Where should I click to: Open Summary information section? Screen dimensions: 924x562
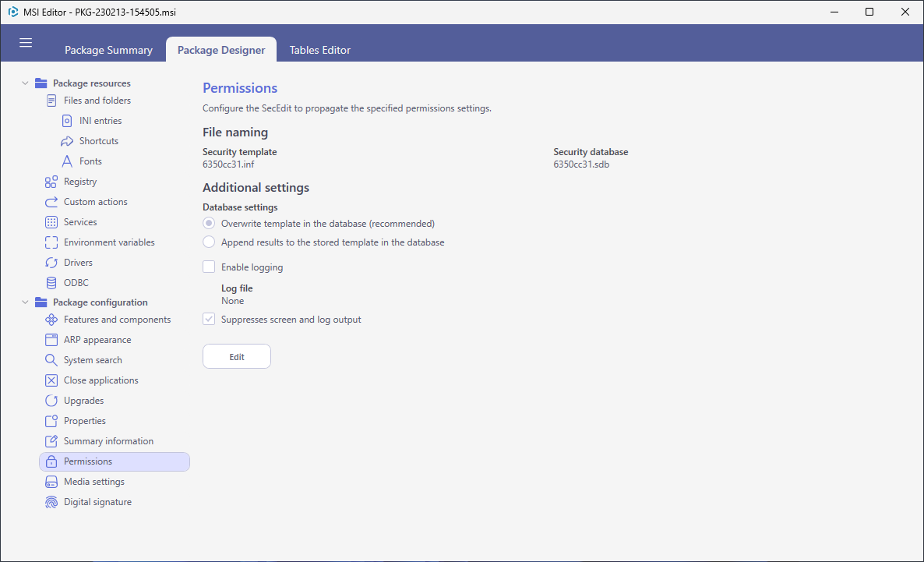point(108,441)
